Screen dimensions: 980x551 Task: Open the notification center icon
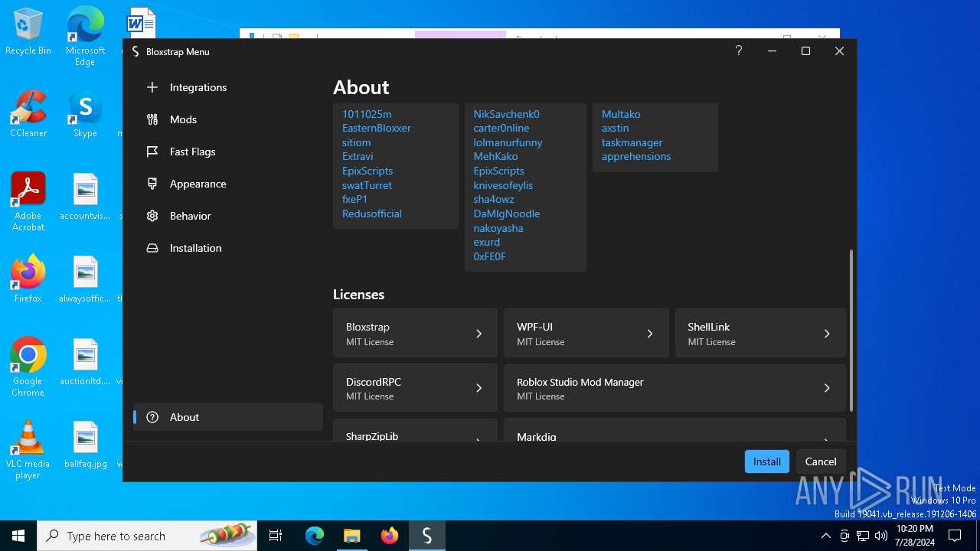(955, 536)
